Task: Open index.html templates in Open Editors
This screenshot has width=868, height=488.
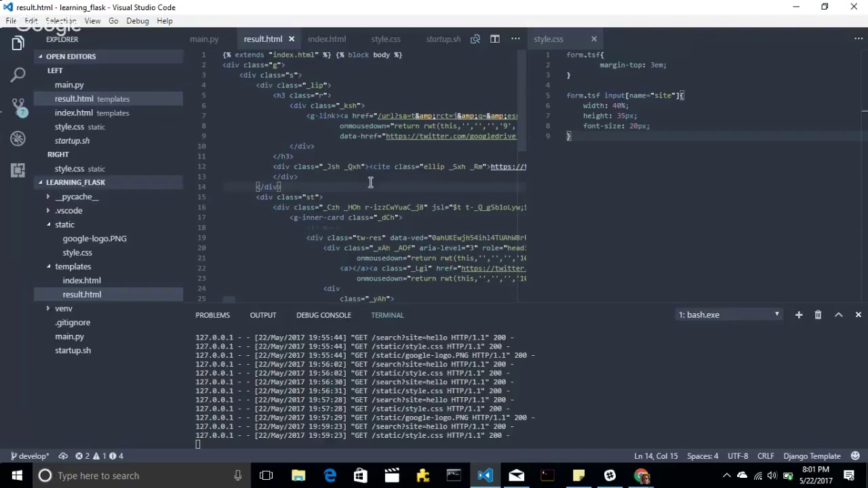Action: click(92, 113)
